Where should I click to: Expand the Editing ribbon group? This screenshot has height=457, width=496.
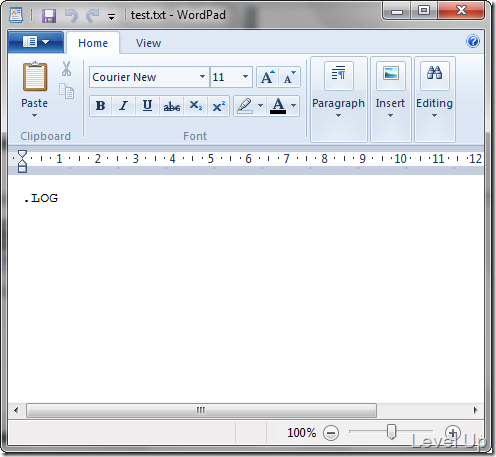[434, 99]
